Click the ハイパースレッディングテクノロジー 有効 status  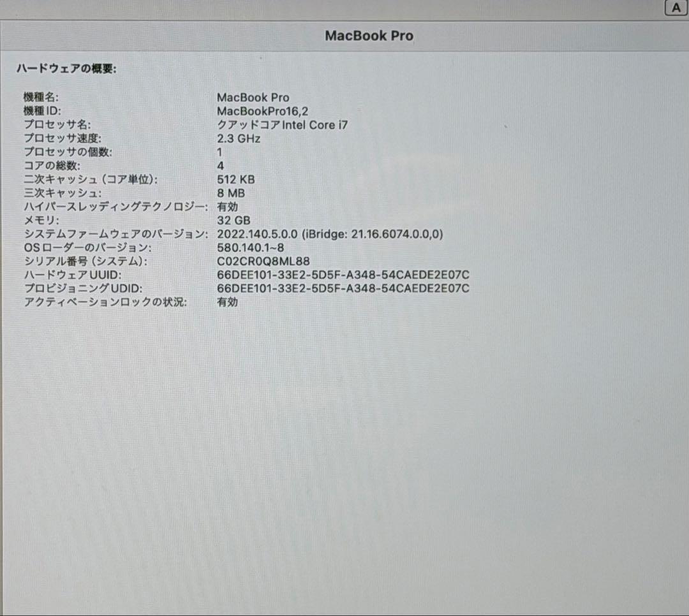[x=228, y=207]
